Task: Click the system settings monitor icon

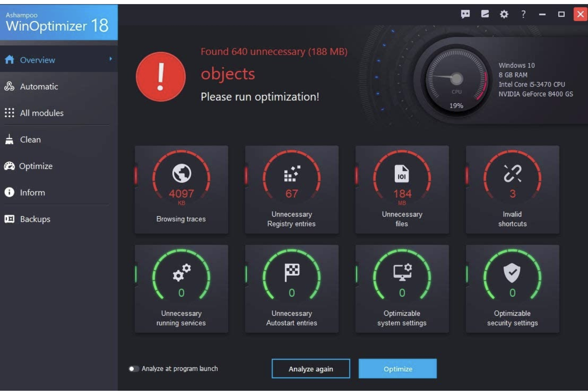Action: click(x=402, y=272)
